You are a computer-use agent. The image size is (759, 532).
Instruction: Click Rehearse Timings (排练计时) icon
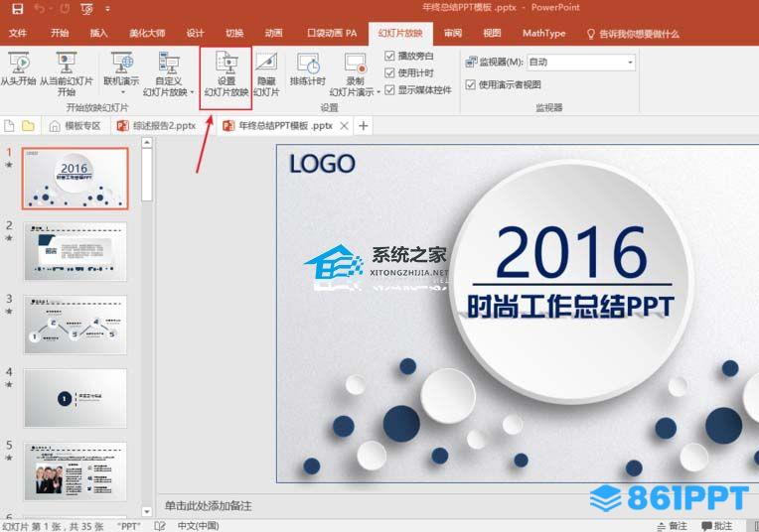(308, 68)
